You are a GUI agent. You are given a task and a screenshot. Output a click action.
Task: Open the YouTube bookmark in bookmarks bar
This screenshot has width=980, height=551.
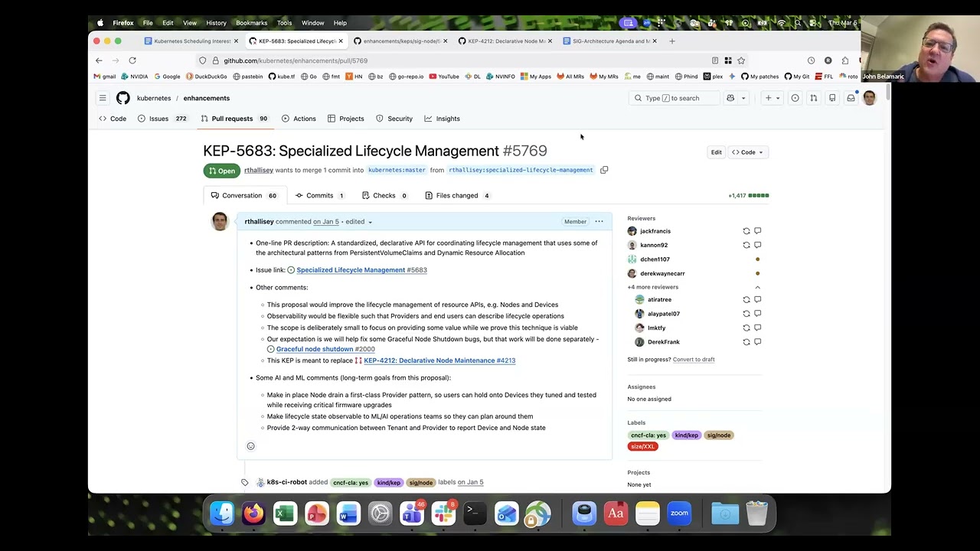coord(444,77)
